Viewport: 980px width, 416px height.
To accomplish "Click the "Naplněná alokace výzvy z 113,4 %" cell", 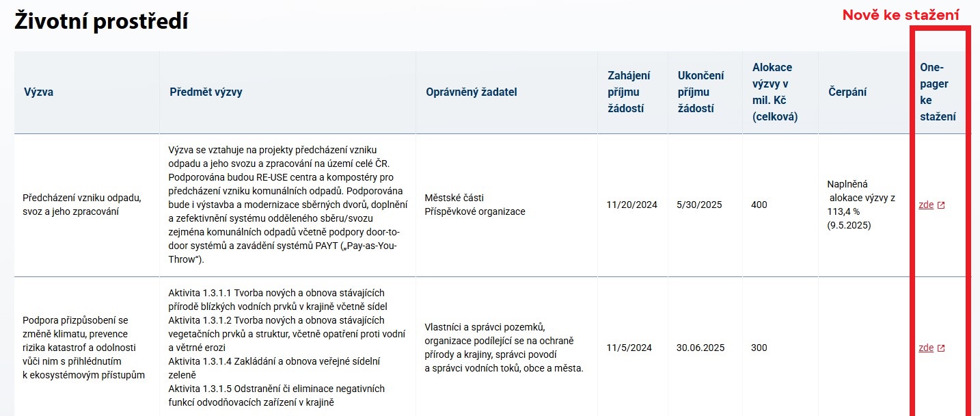I will pyautogui.click(x=861, y=205).
